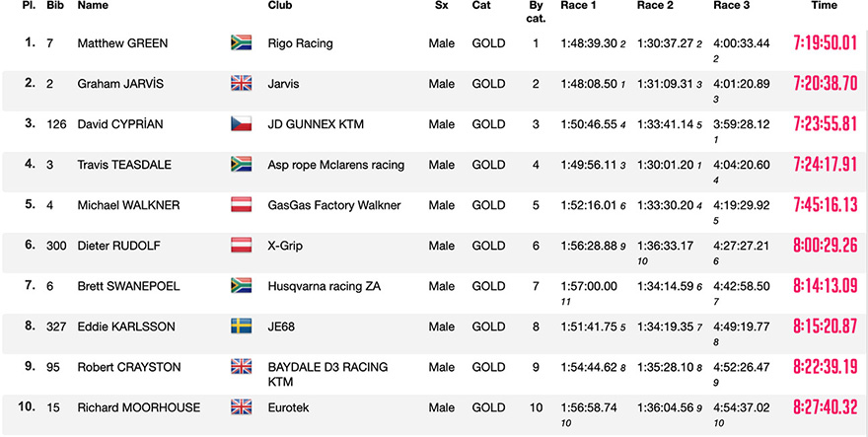Click the Bib column header

pos(55,6)
